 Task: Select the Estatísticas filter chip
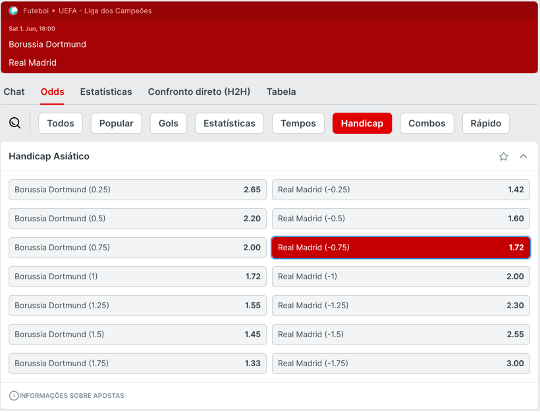pos(229,123)
